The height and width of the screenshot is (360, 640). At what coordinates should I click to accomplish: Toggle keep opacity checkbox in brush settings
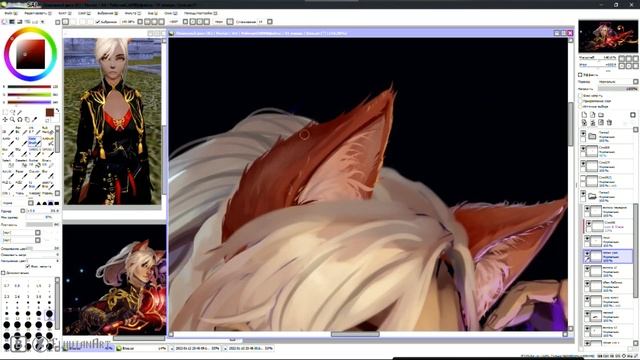(28, 266)
